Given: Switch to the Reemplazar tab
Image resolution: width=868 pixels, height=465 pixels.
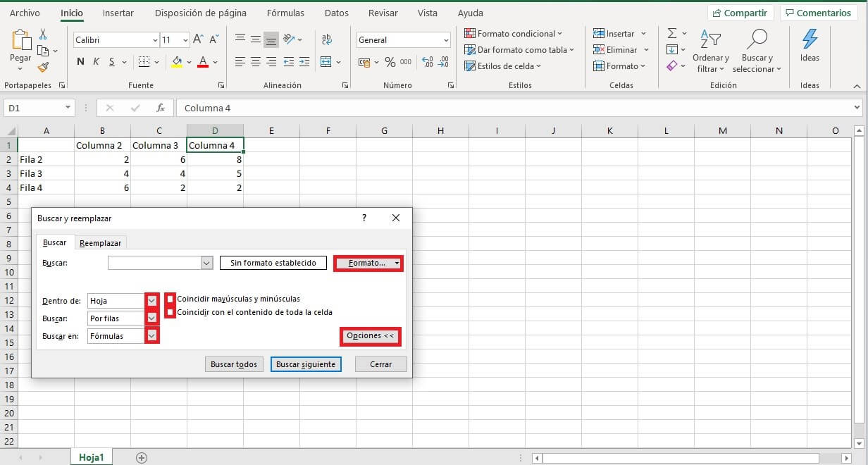Looking at the screenshot, I should (x=100, y=243).
